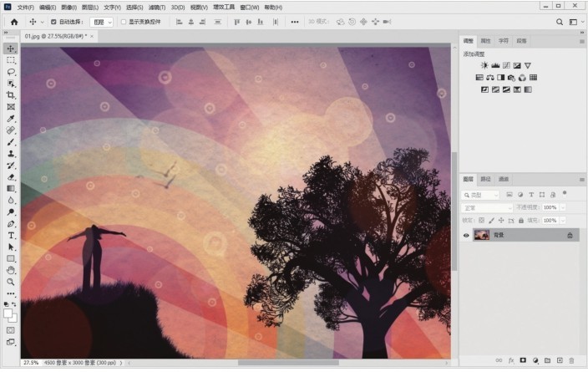Viewport: 588px width, 372px height.
Task: Add a Channel Mixer adjustment
Action: point(522,78)
